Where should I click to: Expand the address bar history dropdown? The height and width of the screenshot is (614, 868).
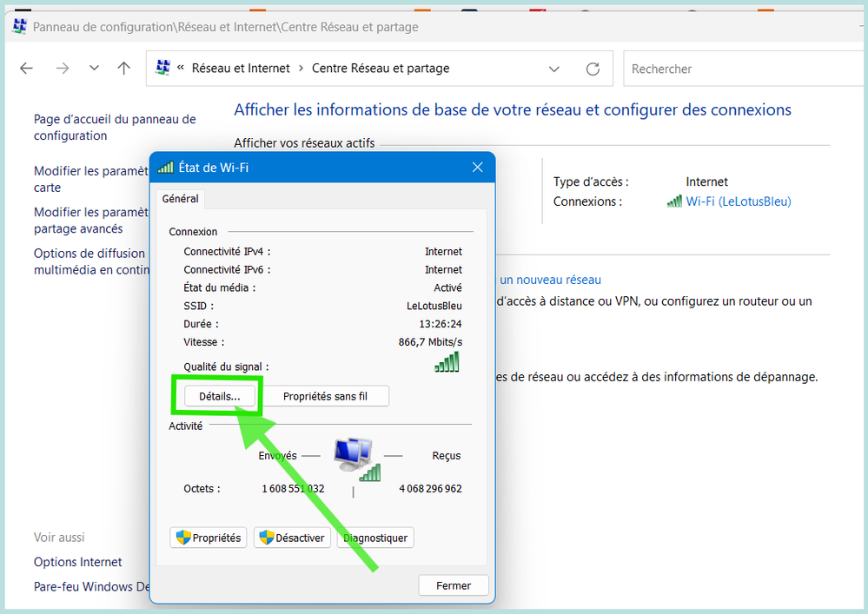(x=554, y=69)
